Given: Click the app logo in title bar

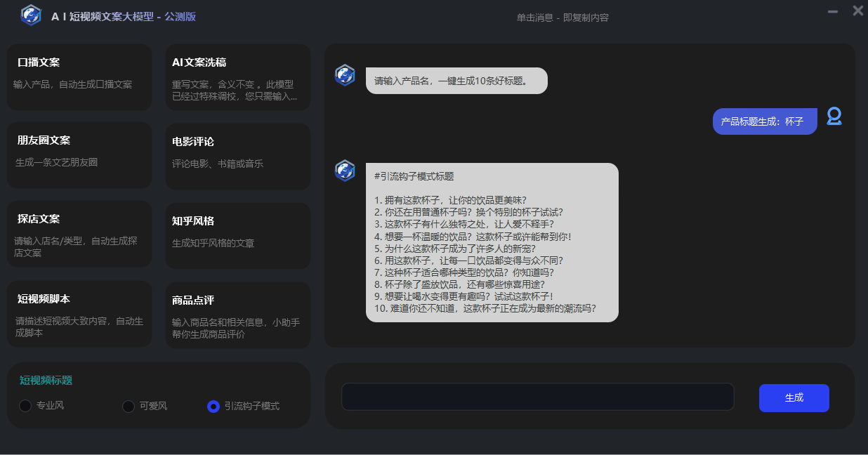Looking at the screenshot, I should click(x=31, y=15).
